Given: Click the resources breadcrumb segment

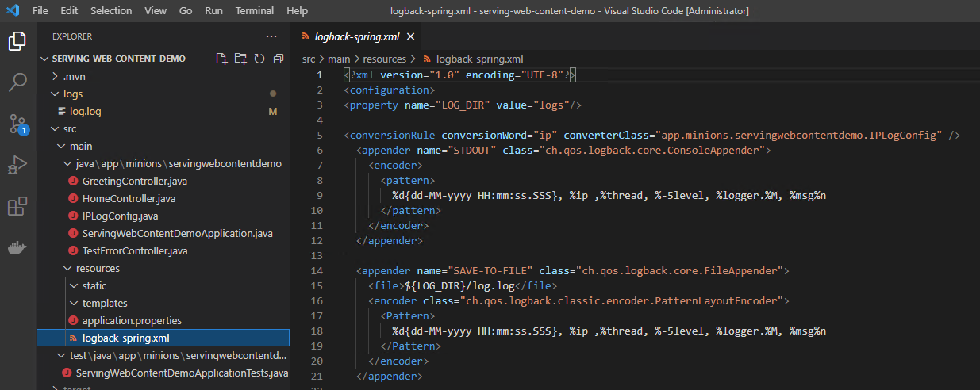Looking at the screenshot, I should click(385, 59).
